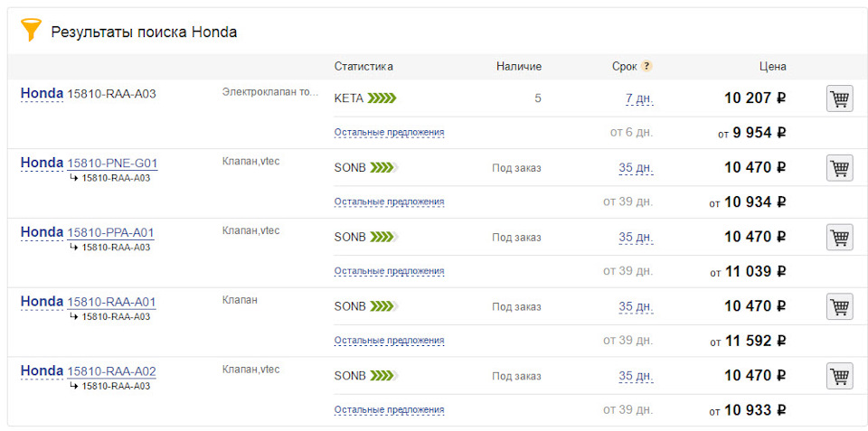868x431 pixels.
Task: Open part number 15810-PNE-G01 link
Action: click(112, 164)
